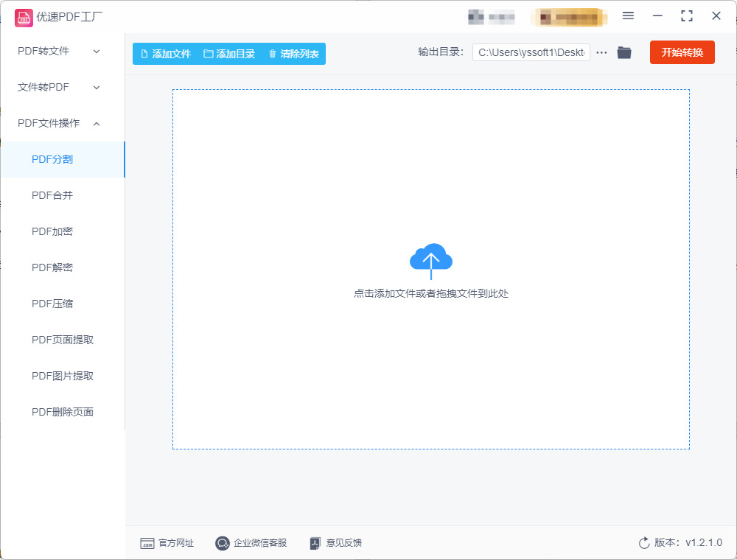Select PDF页面提取 in the sidebar

63,340
